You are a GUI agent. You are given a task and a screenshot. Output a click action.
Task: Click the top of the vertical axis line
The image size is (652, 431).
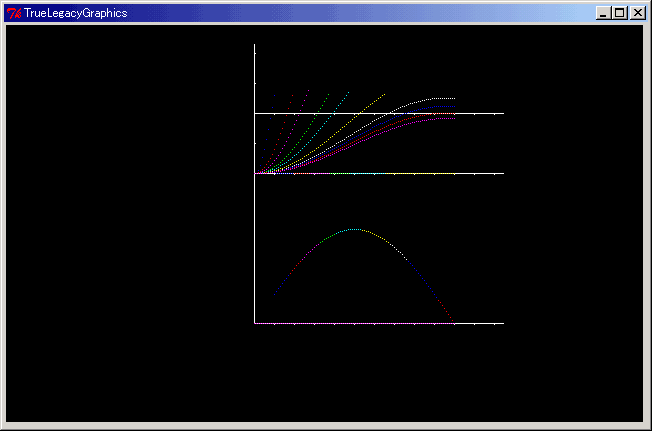(x=255, y=46)
